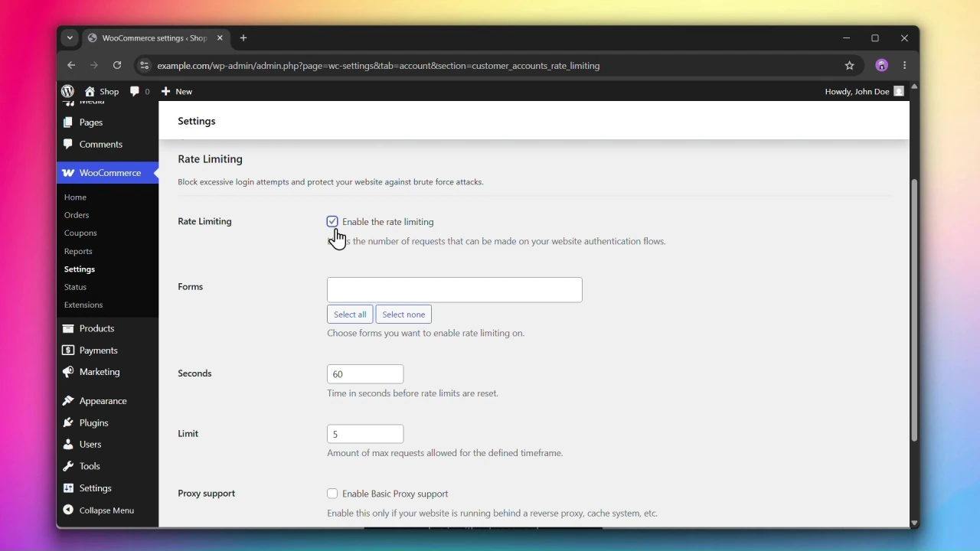Click the scrollbar up arrow

[x=914, y=87]
